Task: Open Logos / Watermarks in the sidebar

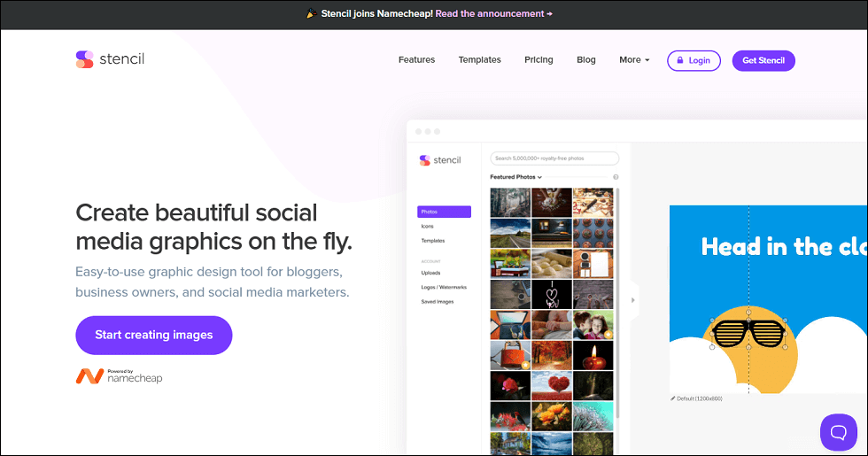Action: tap(444, 287)
